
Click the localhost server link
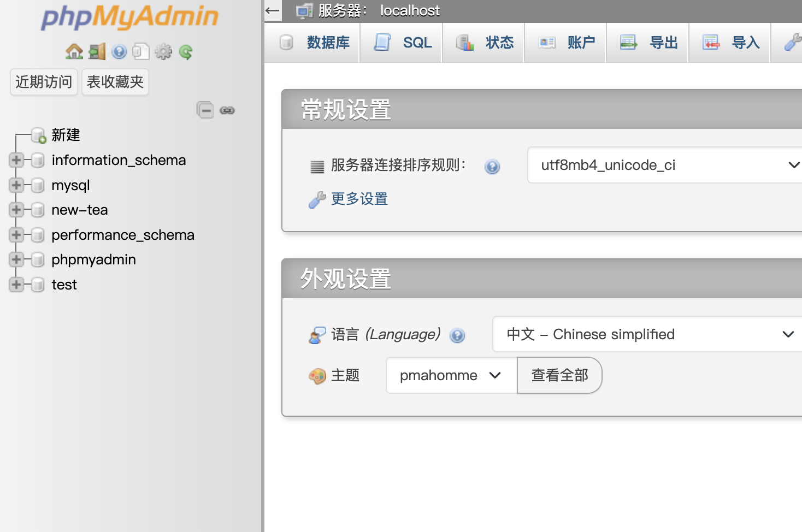(x=410, y=11)
